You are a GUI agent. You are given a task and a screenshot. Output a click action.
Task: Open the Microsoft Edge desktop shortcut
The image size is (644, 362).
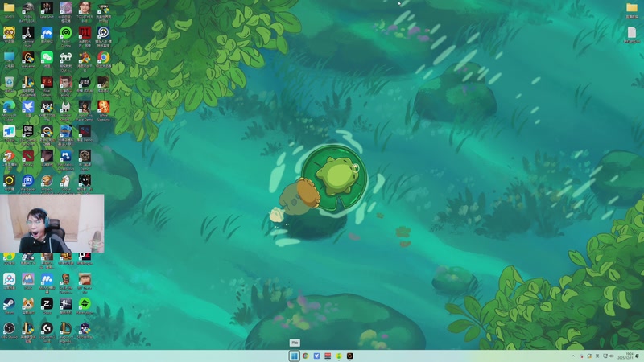[x=9, y=107]
